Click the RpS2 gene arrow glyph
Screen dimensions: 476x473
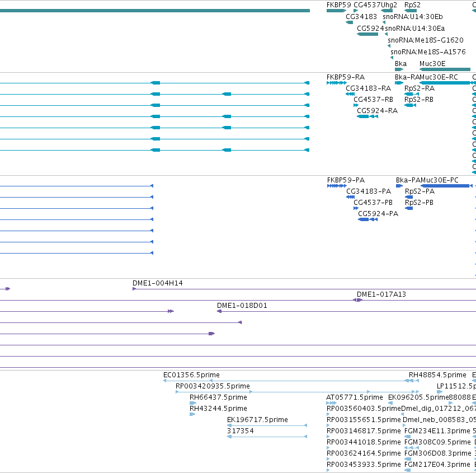pyautogui.click(x=411, y=11)
